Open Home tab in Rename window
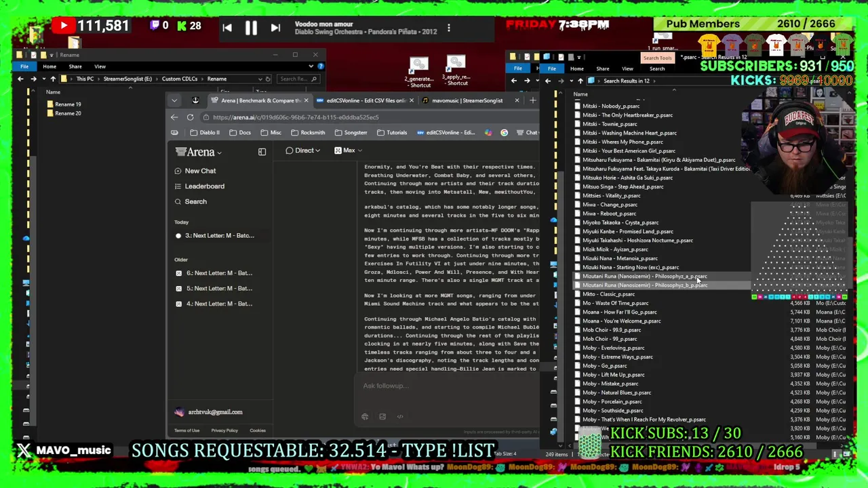The image size is (868, 488). click(50, 66)
